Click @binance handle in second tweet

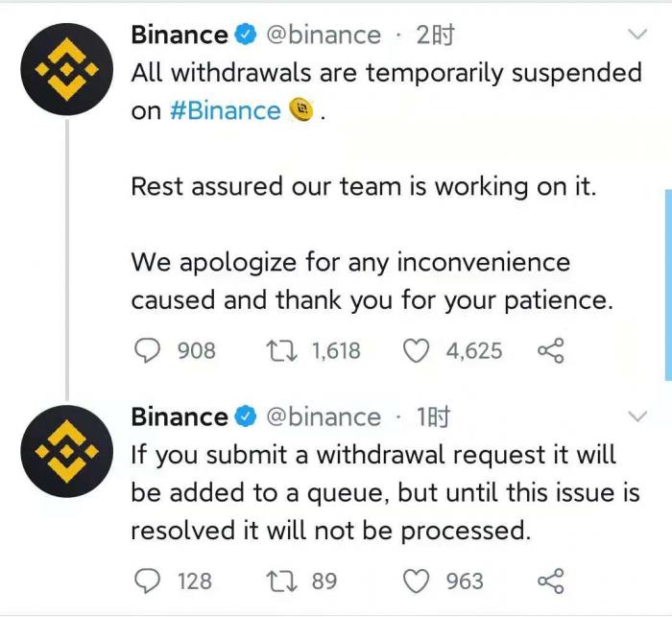322,417
